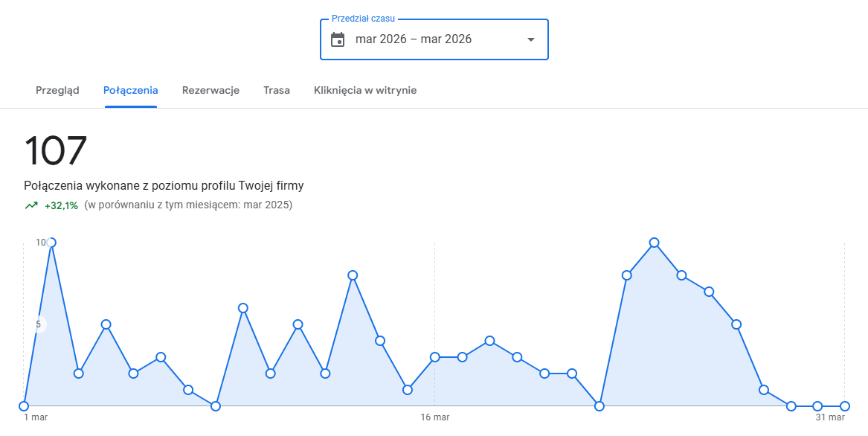Click the 16 mar axis label
Image resolution: width=868 pixels, height=436 pixels.
pos(434,418)
